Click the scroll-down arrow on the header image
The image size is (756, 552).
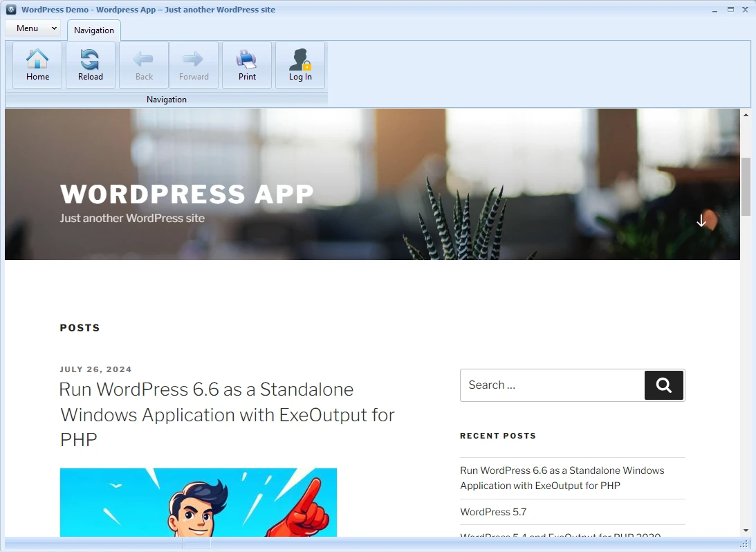point(701,220)
